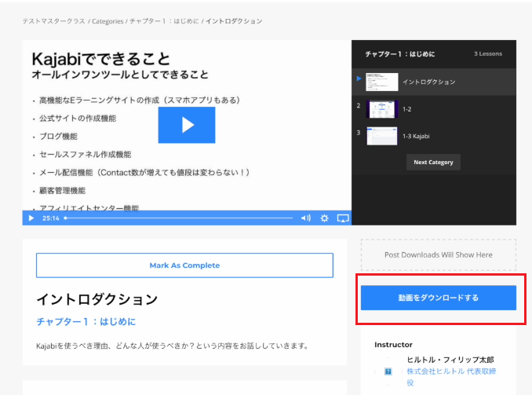Screen dimensions: 532x395
Task: Click the blue now-playing arrow icon in the playlist
Action: [x=359, y=79]
